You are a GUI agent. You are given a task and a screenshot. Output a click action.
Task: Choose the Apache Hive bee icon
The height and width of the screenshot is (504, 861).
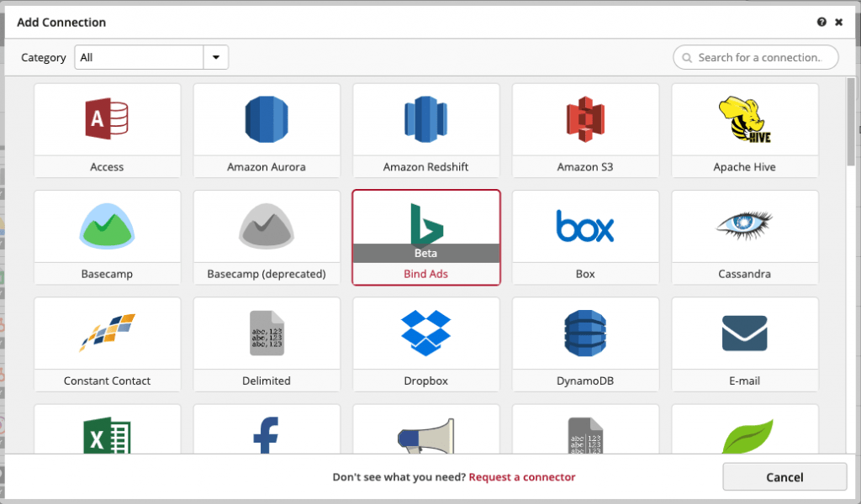[x=745, y=119]
